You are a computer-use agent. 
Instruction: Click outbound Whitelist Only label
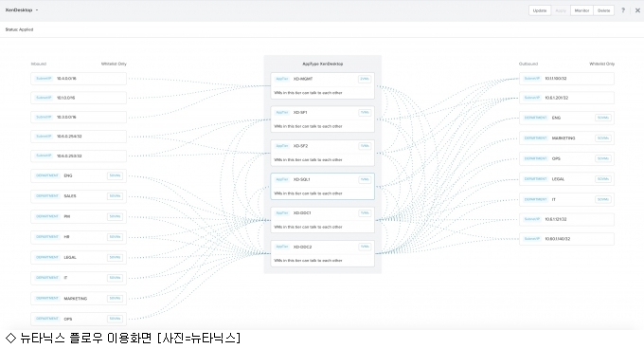click(x=601, y=64)
